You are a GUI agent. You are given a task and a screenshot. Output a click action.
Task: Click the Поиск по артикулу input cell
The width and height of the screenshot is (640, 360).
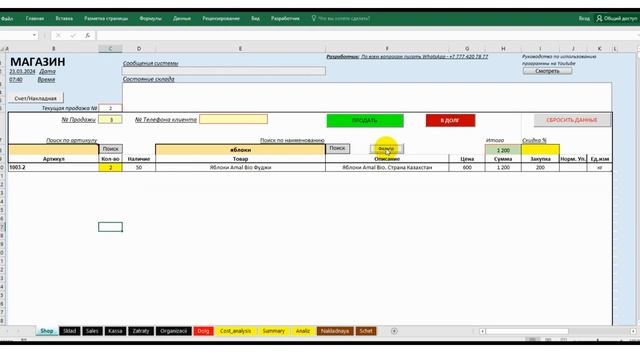[x=53, y=149]
